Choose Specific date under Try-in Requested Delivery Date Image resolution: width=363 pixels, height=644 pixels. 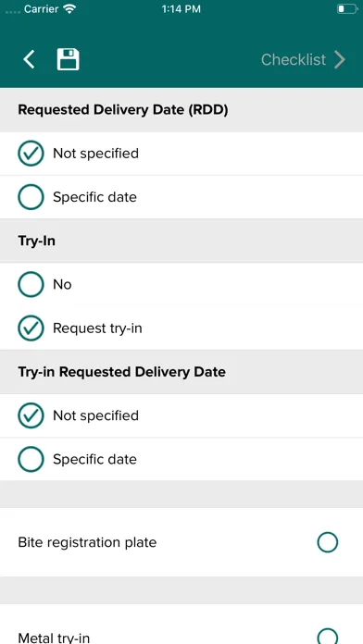(x=181, y=459)
